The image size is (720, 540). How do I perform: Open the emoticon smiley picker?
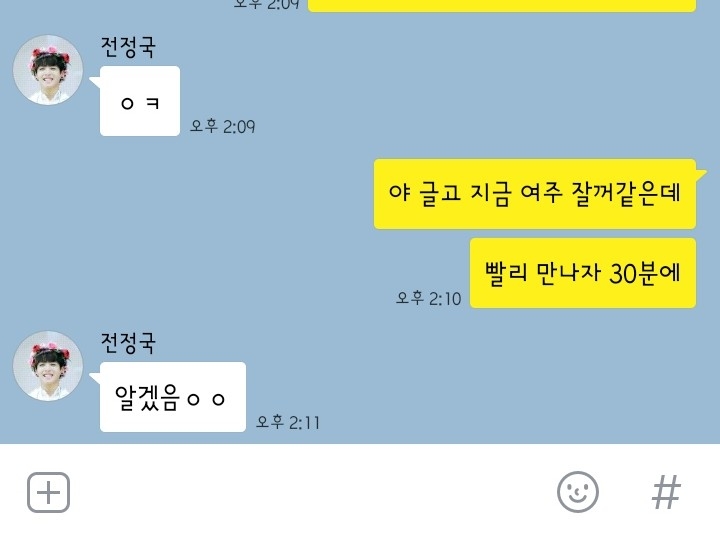pyautogui.click(x=578, y=492)
